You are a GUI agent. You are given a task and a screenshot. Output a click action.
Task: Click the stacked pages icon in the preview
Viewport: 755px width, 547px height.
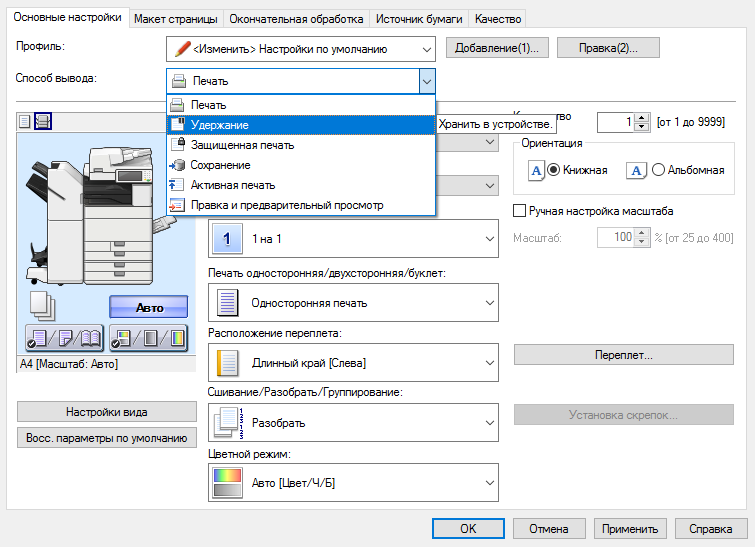click(42, 306)
